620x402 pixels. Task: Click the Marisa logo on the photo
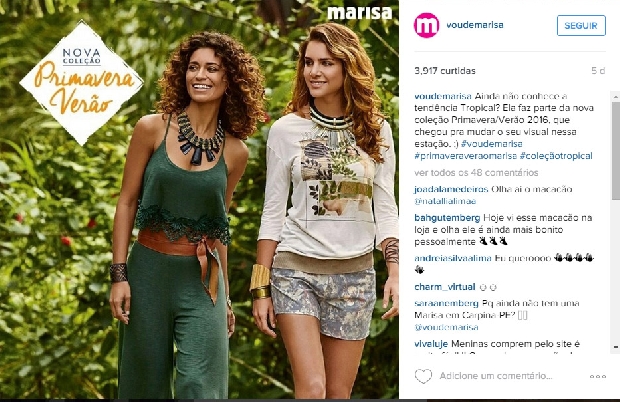coord(359,13)
